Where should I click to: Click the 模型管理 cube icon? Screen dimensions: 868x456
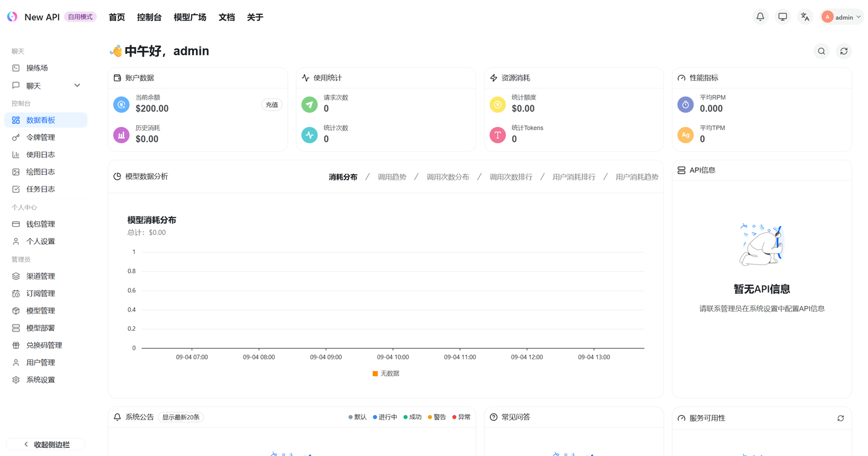pos(16,311)
